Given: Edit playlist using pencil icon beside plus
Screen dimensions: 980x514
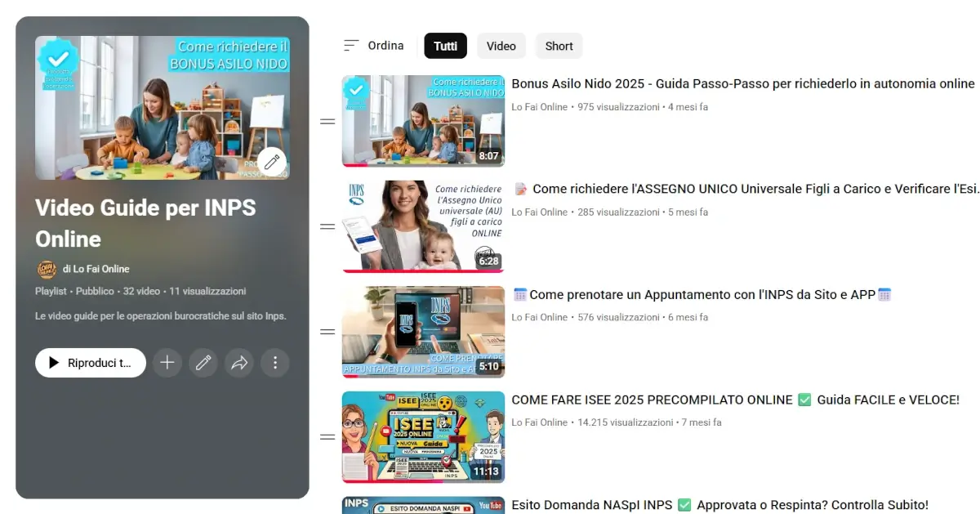Looking at the screenshot, I should [203, 363].
